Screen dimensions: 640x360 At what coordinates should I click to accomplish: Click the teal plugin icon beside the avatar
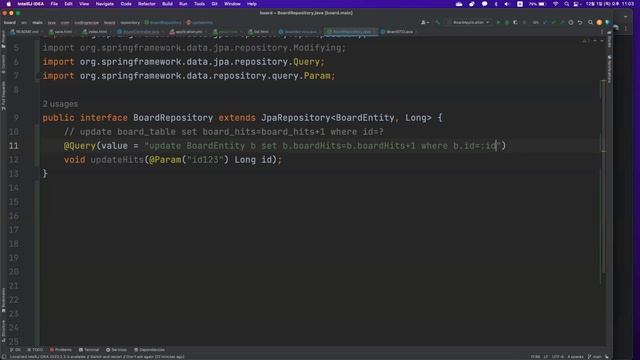[607, 22]
